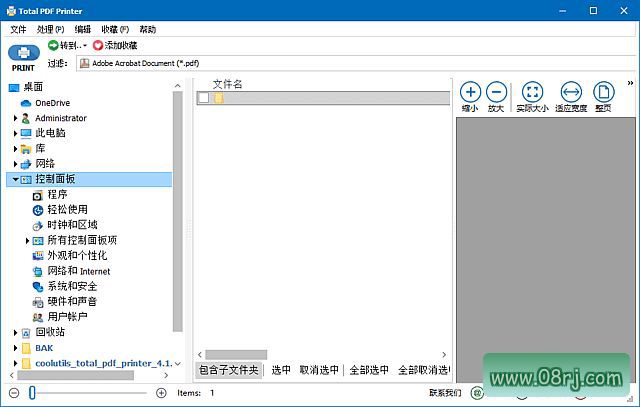Click the file list horizontal scrollbar thumb
This screenshot has width=640, height=407.
tap(236, 354)
